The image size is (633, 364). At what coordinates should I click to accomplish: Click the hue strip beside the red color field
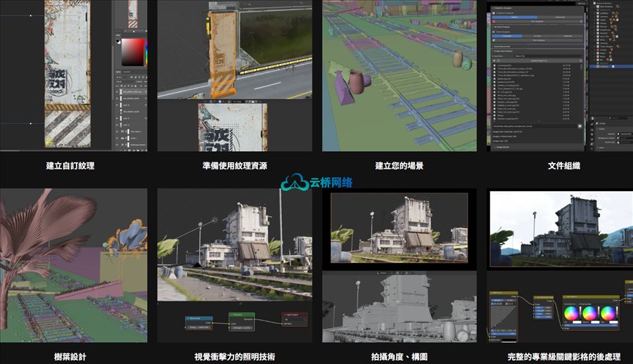(x=145, y=51)
